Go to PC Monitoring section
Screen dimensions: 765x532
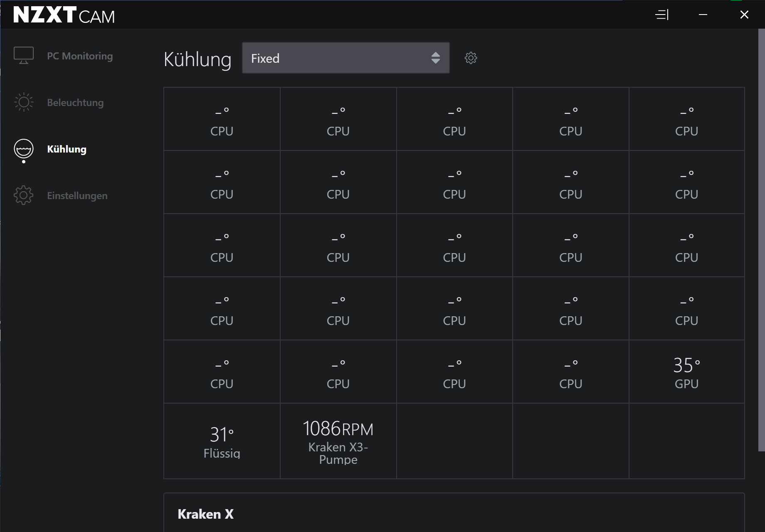click(x=80, y=56)
